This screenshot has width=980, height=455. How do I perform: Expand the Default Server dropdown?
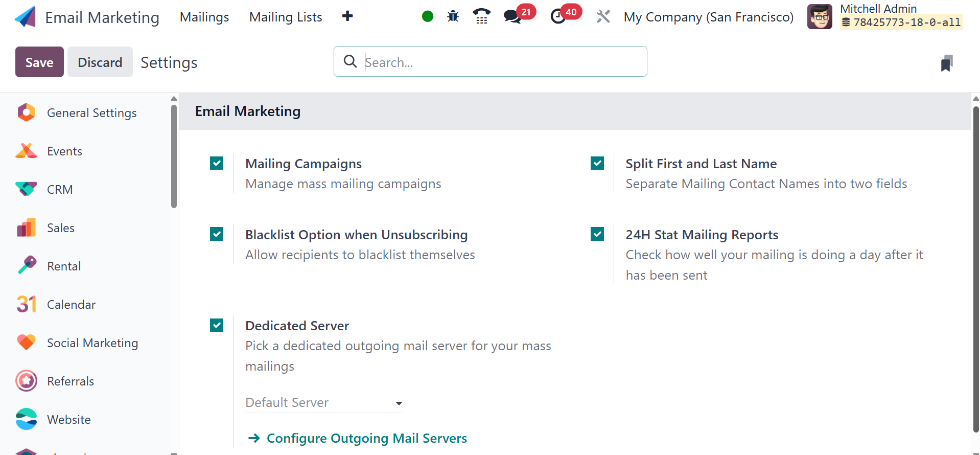(324, 403)
